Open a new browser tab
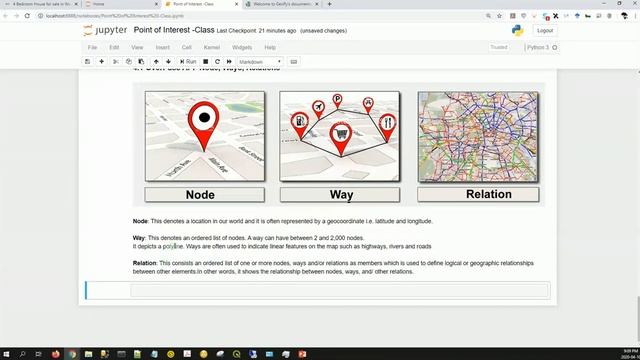Screen dimensions: 640x360 click(329, 4)
